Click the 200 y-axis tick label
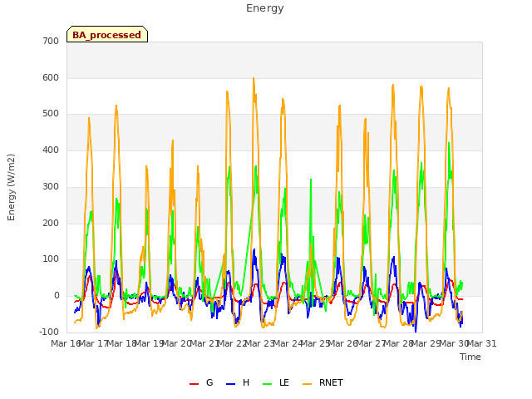This screenshot has width=532, height=399. (x=51, y=223)
